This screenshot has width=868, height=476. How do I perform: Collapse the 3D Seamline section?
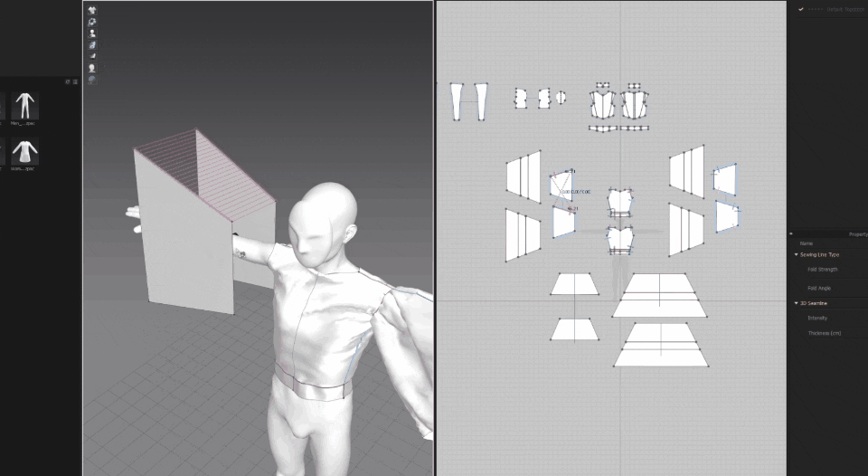click(797, 303)
